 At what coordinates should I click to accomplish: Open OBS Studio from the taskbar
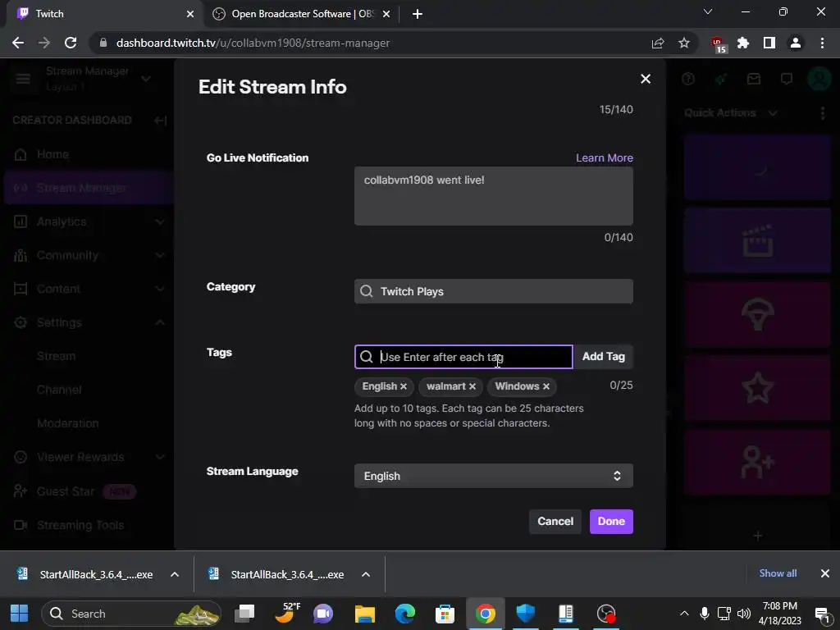606,614
